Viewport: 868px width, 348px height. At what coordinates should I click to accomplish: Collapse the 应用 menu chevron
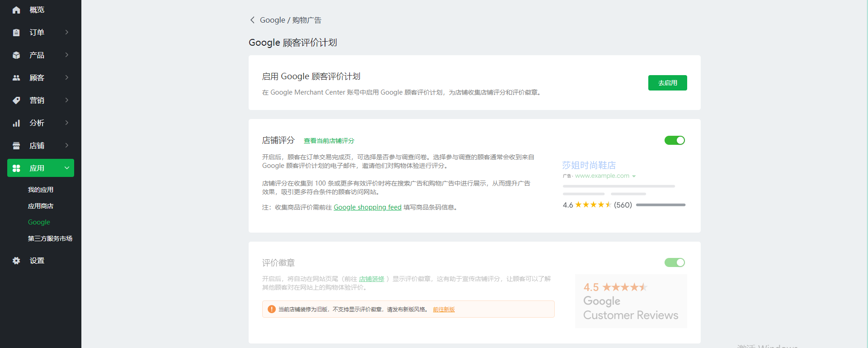(67, 168)
